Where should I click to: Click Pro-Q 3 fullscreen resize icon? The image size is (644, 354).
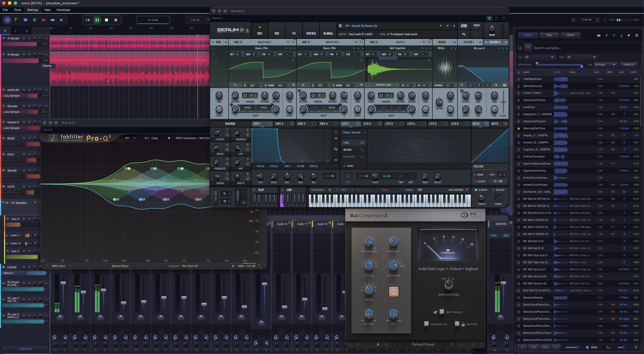click(x=260, y=266)
